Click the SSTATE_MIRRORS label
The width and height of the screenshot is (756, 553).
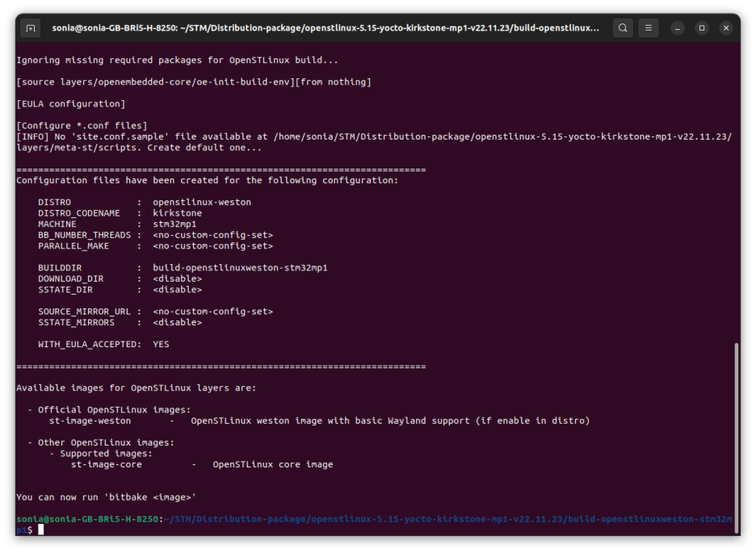click(76, 322)
